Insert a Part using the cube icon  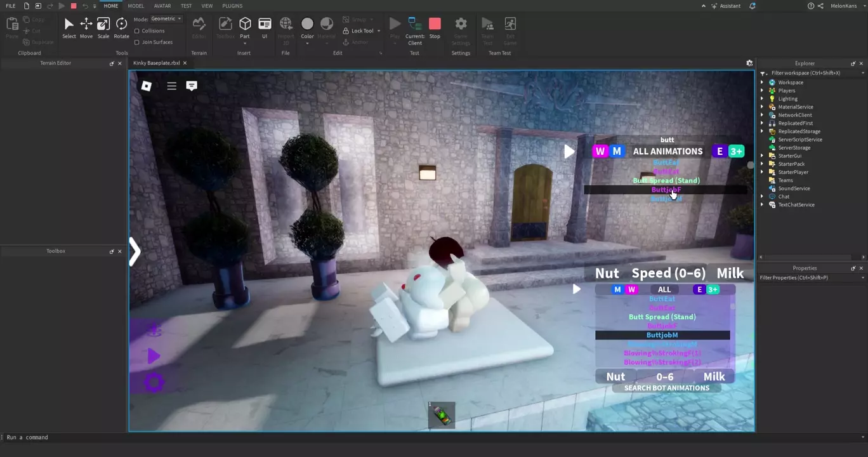click(245, 24)
